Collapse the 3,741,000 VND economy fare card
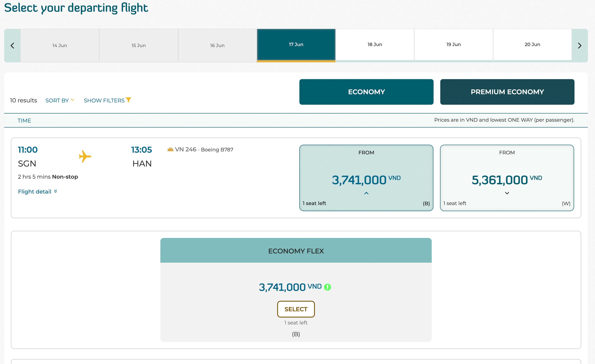The height and width of the screenshot is (364, 595). 366,193
